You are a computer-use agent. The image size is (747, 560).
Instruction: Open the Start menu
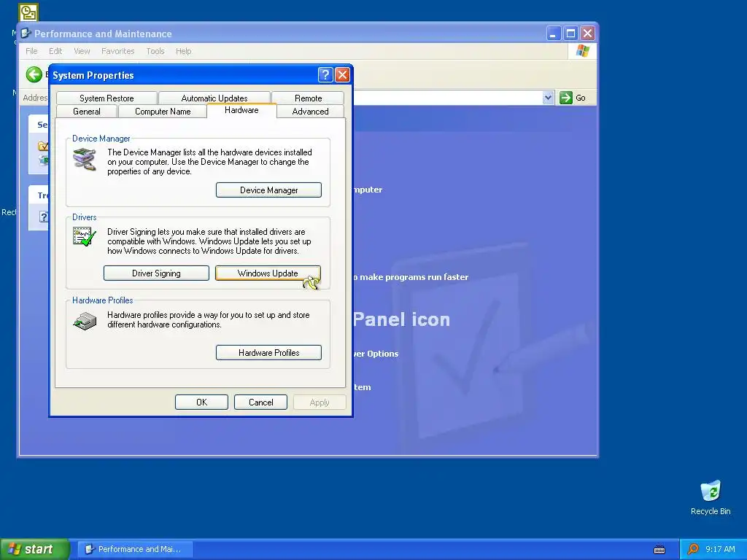35,549
